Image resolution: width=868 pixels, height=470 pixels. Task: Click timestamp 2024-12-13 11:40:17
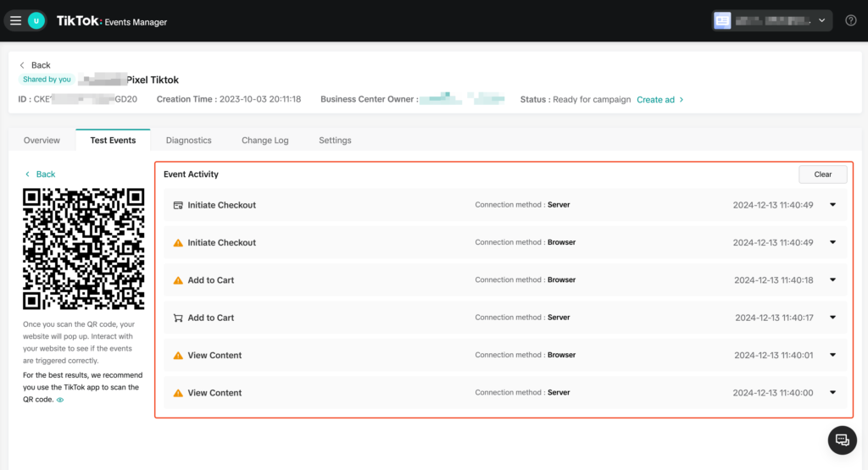(x=774, y=318)
